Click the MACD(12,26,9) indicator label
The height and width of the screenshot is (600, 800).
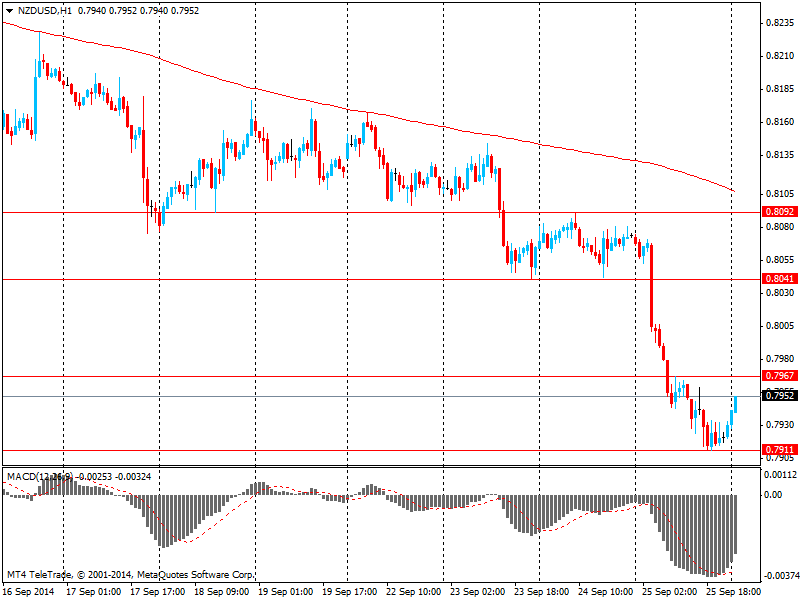click(40, 477)
